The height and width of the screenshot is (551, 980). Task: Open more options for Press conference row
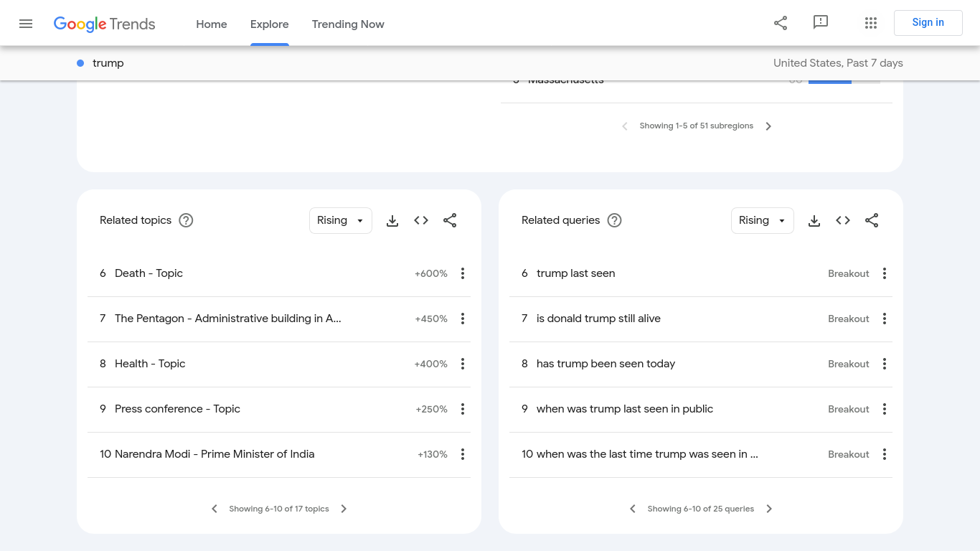pyautogui.click(x=463, y=409)
